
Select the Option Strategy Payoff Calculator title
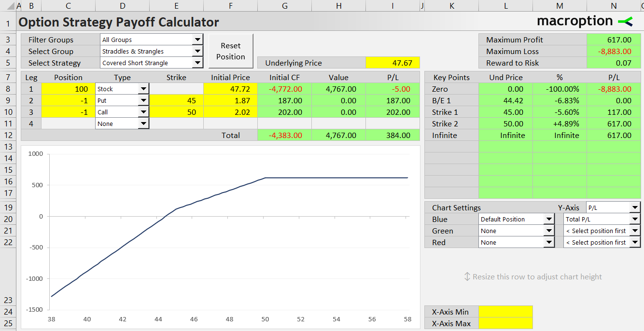[119, 22]
